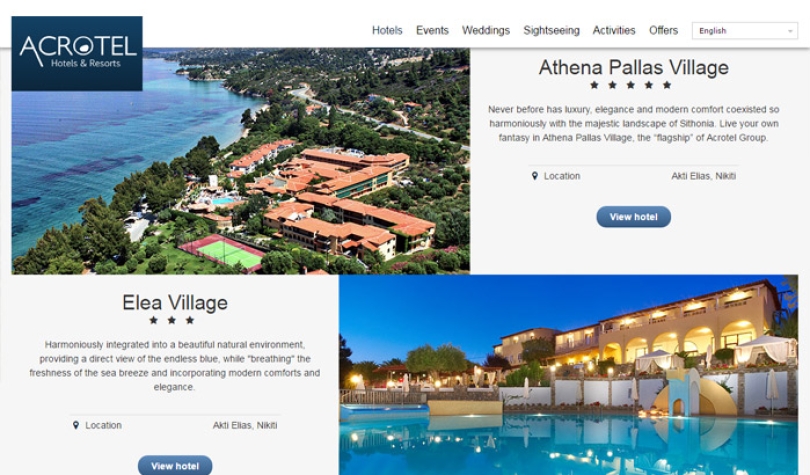Click View hotel for Elea Village
This screenshot has height=475, width=810.
click(175, 466)
